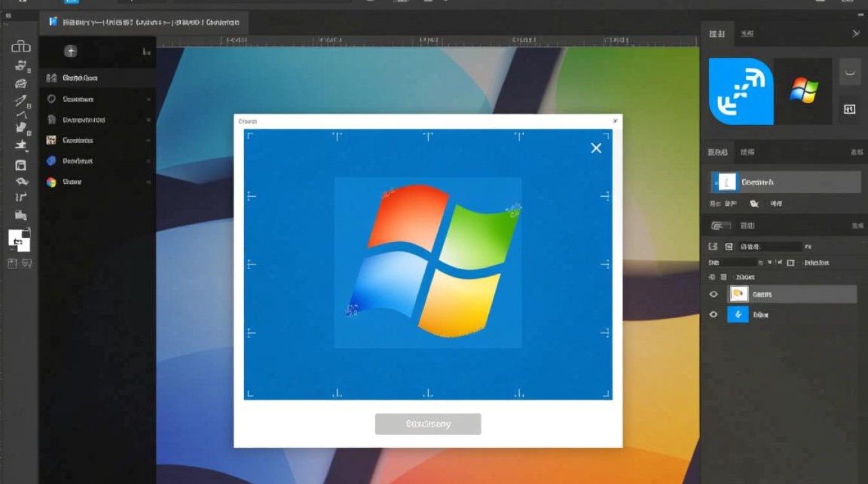This screenshot has height=484, width=868.
Task: Select the multicolored Chrome-style icon in list
Action: pyautogui.click(x=52, y=182)
